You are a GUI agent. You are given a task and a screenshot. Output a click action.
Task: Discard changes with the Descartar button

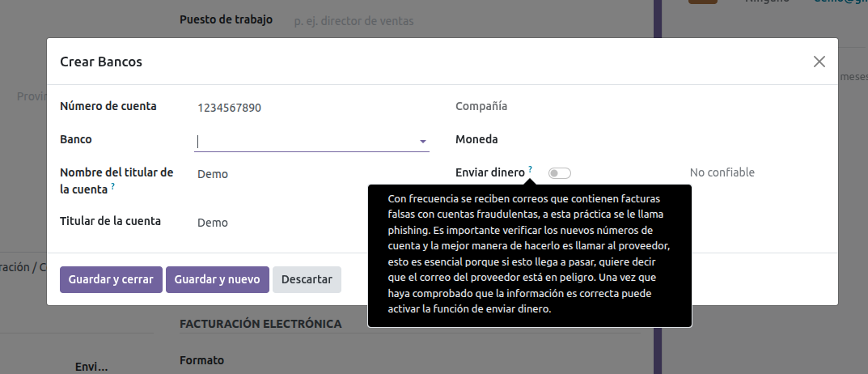point(307,279)
